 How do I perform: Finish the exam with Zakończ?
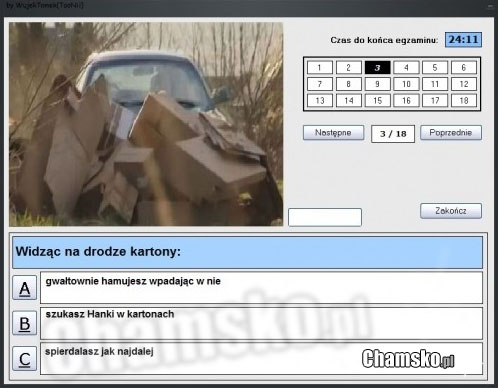[x=451, y=211]
